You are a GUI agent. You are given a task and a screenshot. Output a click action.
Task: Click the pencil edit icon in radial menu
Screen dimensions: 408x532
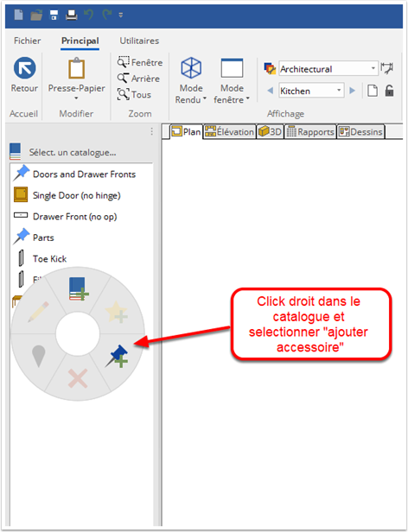[38, 312]
